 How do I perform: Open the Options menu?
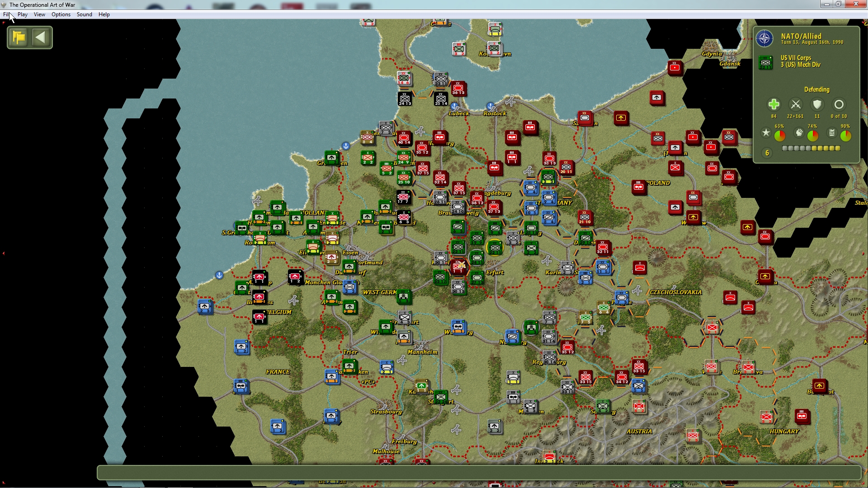click(x=61, y=14)
